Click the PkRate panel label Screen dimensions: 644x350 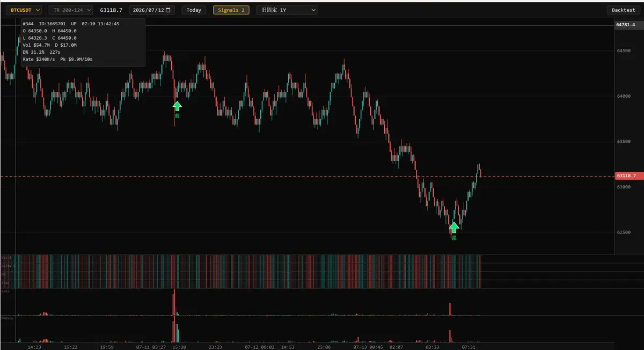tap(7, 319)
